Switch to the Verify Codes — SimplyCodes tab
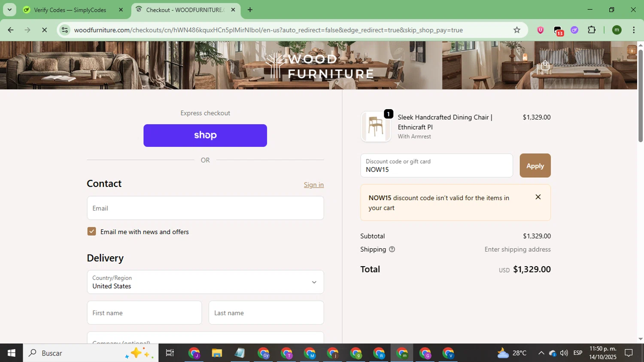This screenshot has height=362, width=644. pyautogui.click(x=70, y=10)
